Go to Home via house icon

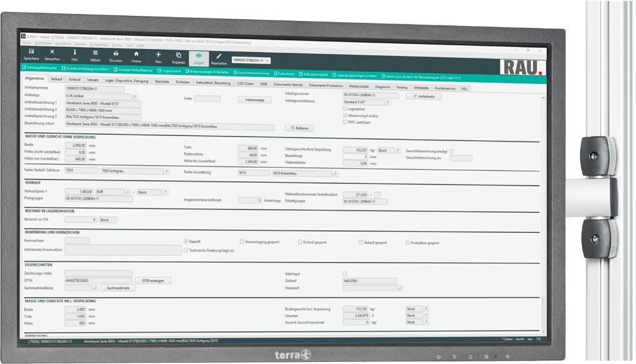(x=136, y=55)
